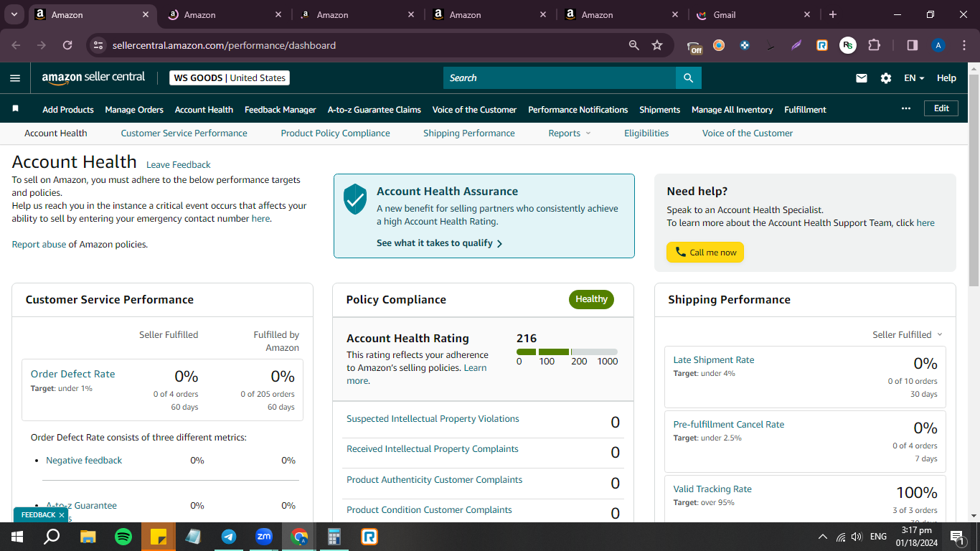Open Customer Service Performance tab
Image resolution: width=980 pixels, height=551 pixels.
[184, 133]
